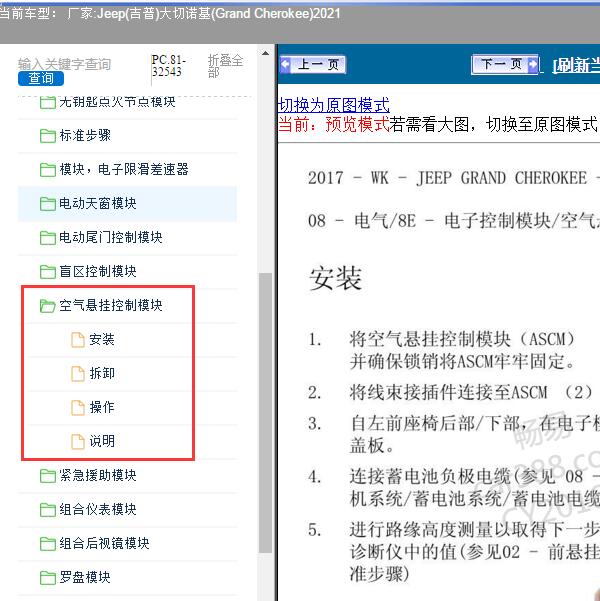Viewport: 600px width, 601px height.
Task: Open folder icon for 模块，电子限滑差速器
Action: 48,169
